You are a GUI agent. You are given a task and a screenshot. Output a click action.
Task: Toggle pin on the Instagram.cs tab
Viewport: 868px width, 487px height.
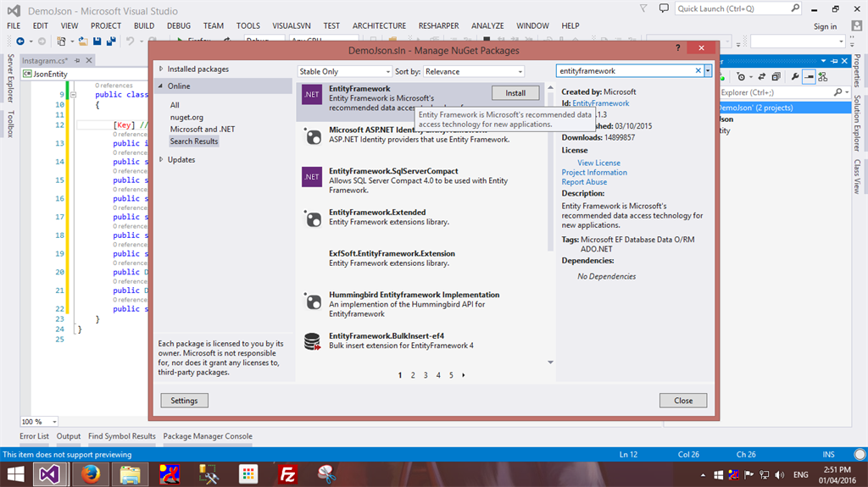[77, 60]
